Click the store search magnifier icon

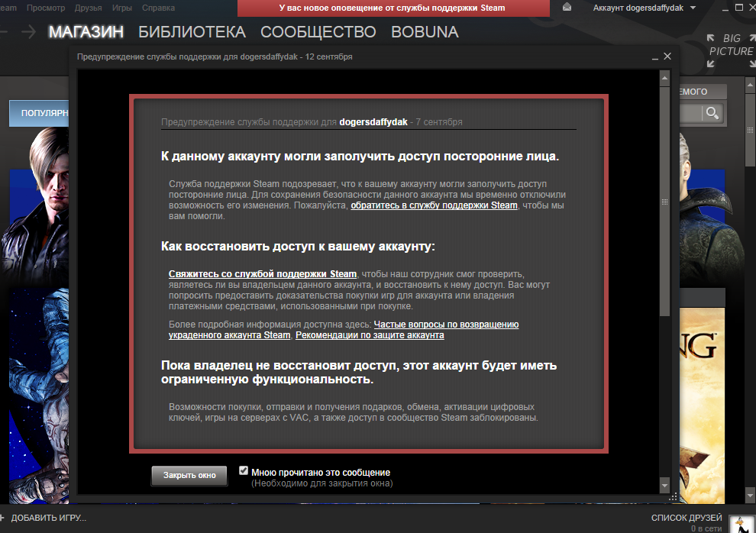(712, 113)
